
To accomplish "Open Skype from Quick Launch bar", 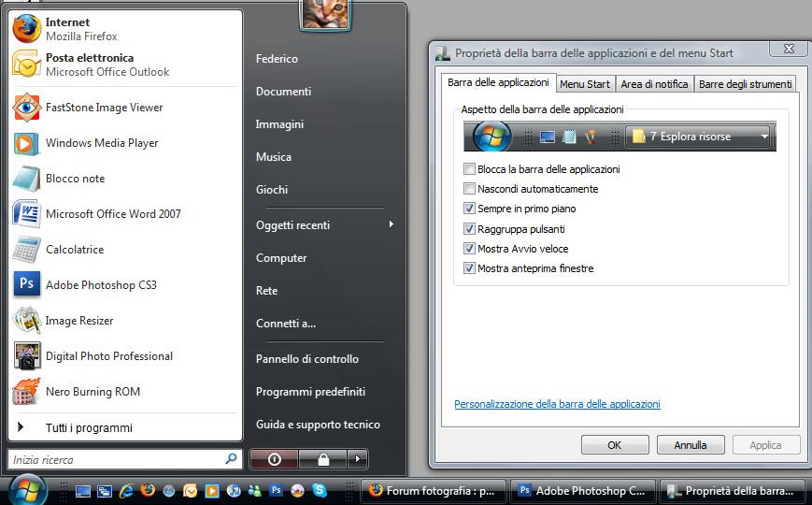I will pyautogui.click(x=320, y=490).
